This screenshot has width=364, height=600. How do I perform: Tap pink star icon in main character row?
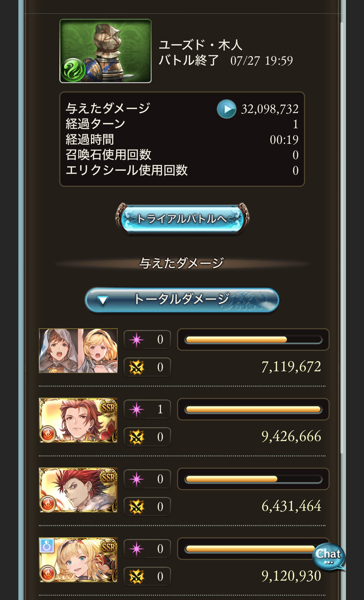coord(136,340)
